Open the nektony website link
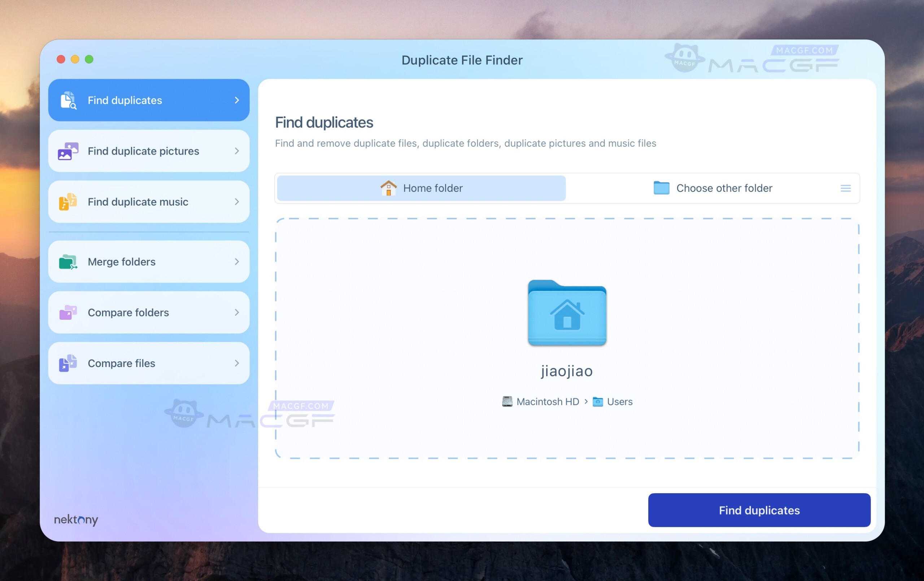This screenshot has width=924, height=581. 75,520
